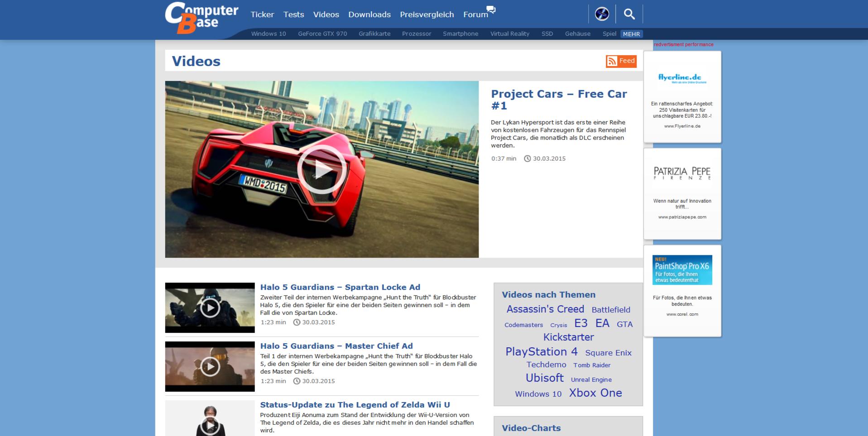Select the Gehäuse topic

point(578,34)
